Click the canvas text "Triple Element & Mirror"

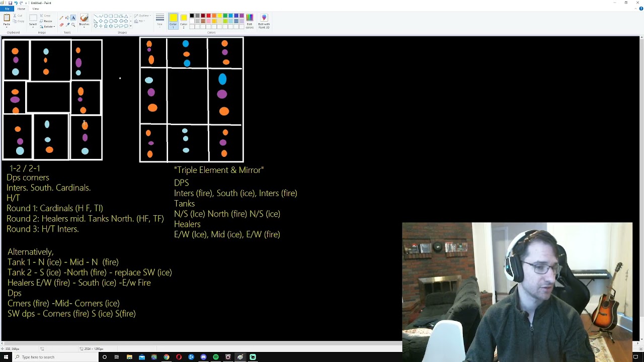point(219,170)
